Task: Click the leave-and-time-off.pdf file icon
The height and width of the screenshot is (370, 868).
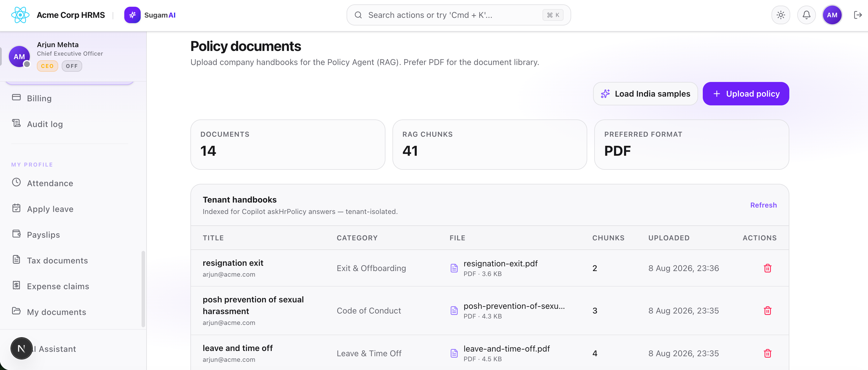Action: pyautogui.click(x=454, y=353)
